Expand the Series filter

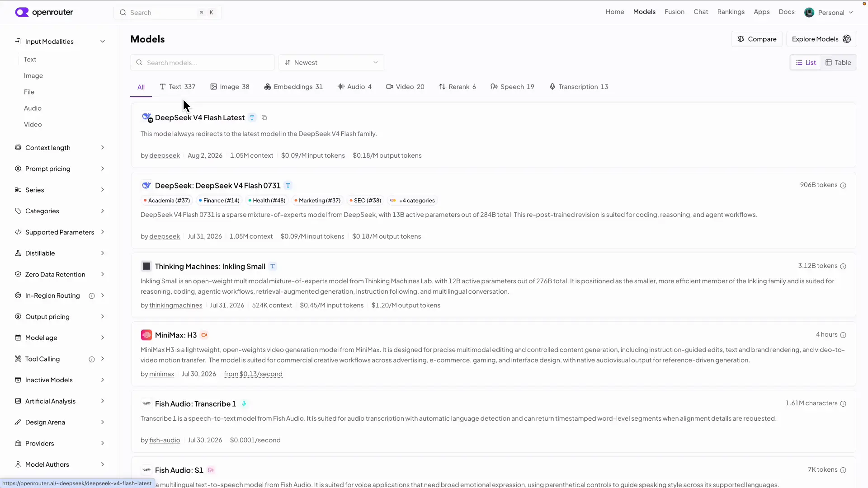point(60,190)
